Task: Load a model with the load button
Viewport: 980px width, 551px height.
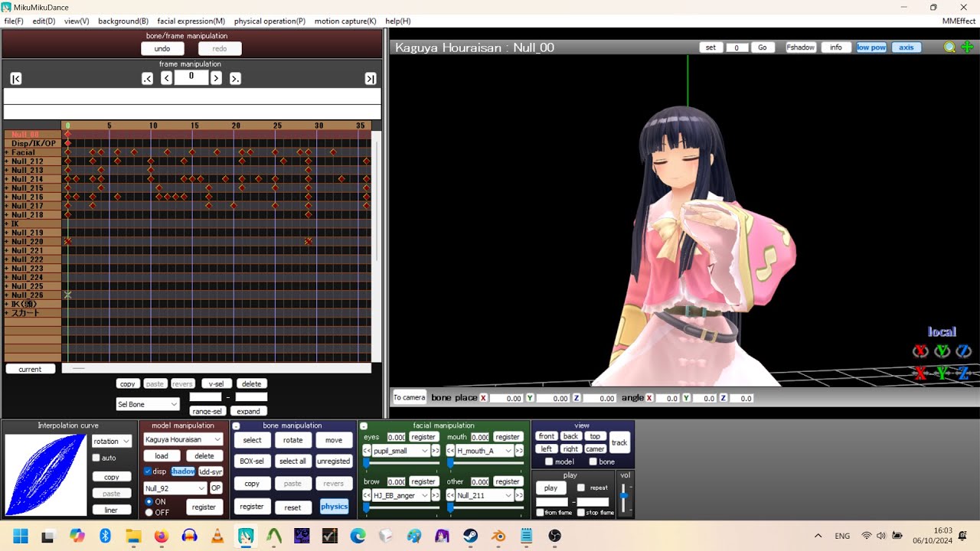Action: [162, 456]
